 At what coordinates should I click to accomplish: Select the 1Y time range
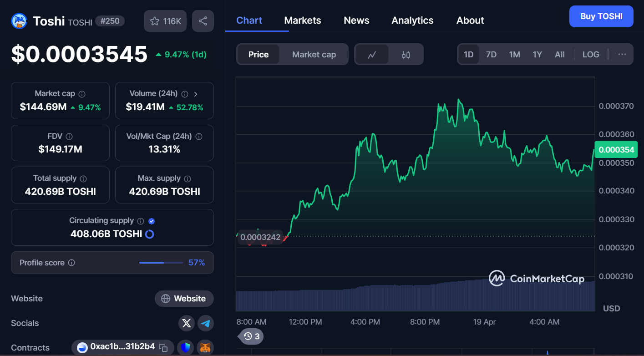pyautogui.click(x=538, y=55)
